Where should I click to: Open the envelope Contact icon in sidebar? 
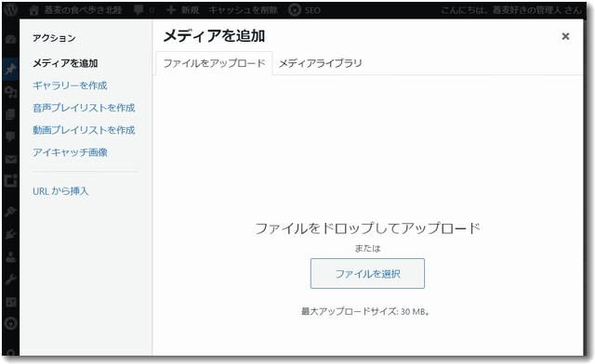pyautogui.click(x=10, y=159)
